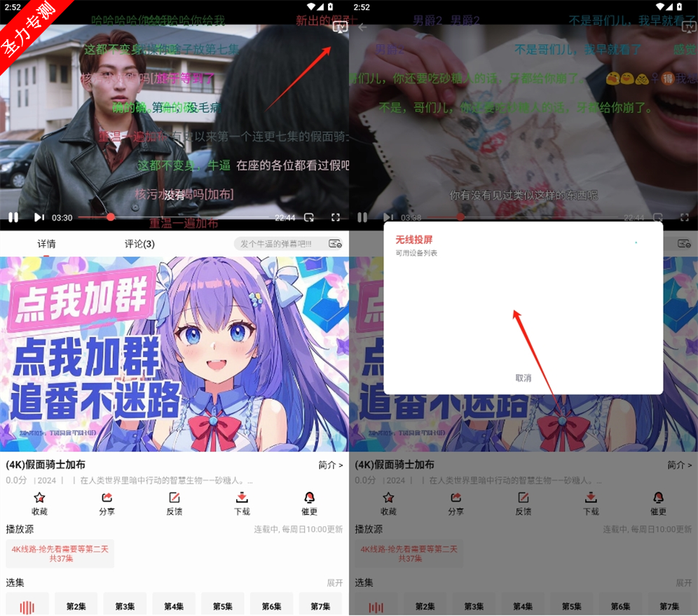
Task: Play 第7集 on the right screen
Action: (x=669, y=604)
